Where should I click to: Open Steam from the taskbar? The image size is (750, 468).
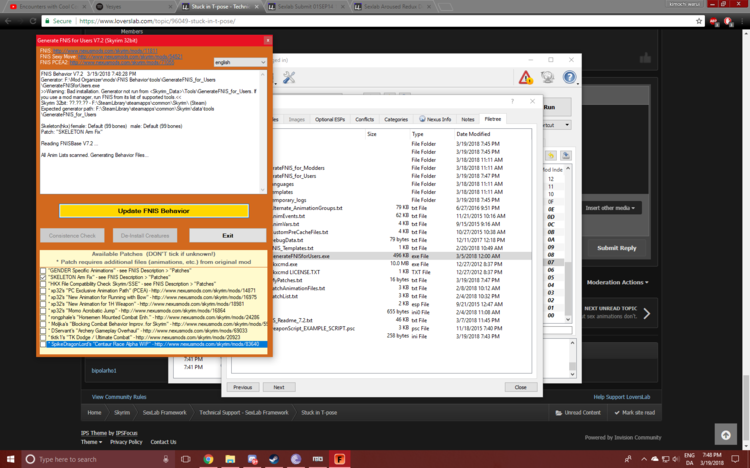coord(274,459)
